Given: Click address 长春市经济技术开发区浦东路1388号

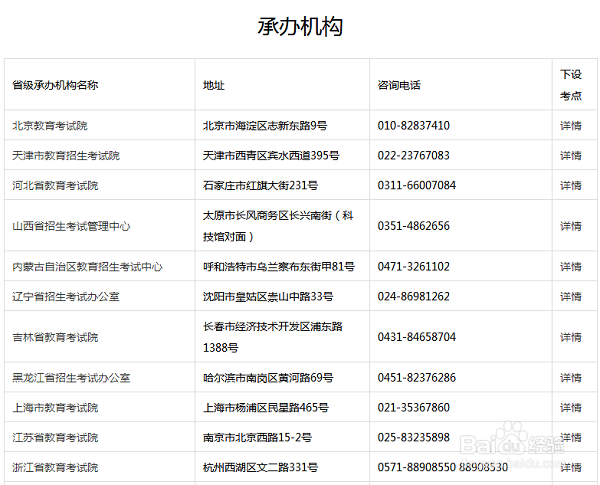Looking at the screenshot, I should (x=272, y=337).
